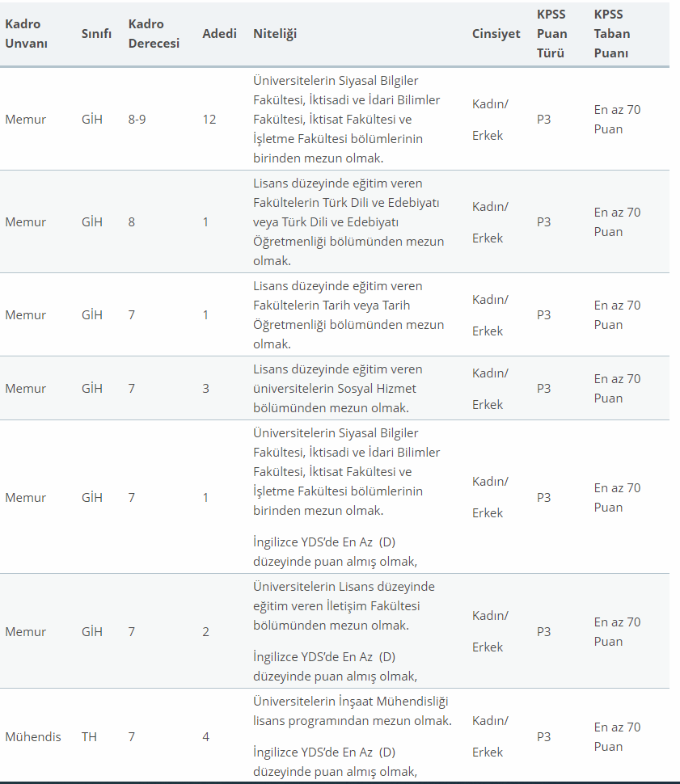
Task: Click the KPSS Puan Türü header
Action: click(552, 33)
